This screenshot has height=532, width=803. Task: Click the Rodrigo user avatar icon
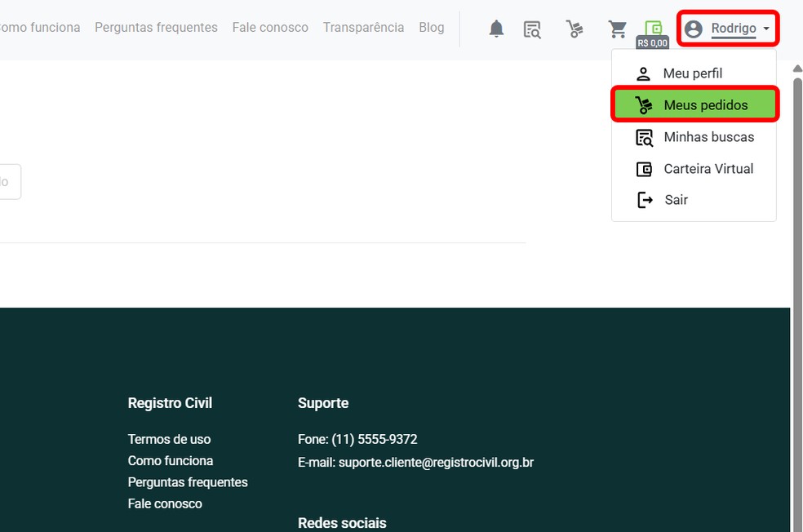(x=693, y=28)
